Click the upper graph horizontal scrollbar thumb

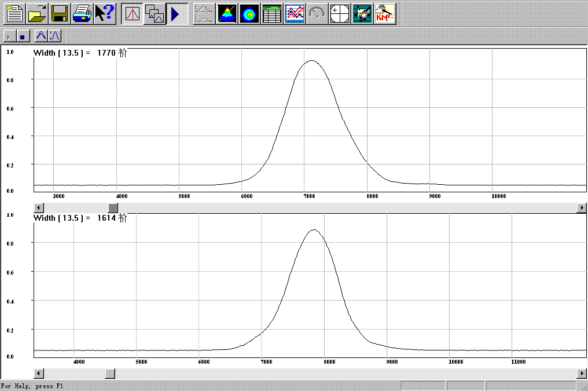coord(113,207)
